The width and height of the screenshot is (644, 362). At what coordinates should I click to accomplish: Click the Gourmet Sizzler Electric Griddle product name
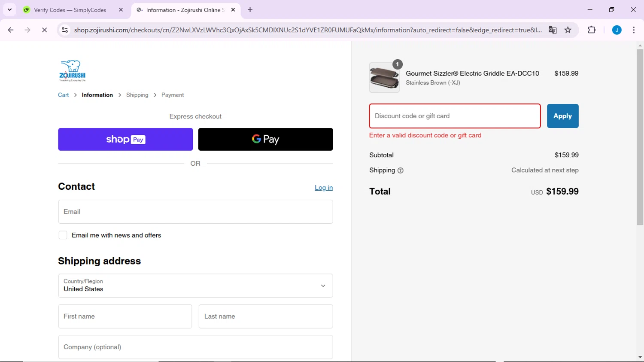(x=472, y=73)
